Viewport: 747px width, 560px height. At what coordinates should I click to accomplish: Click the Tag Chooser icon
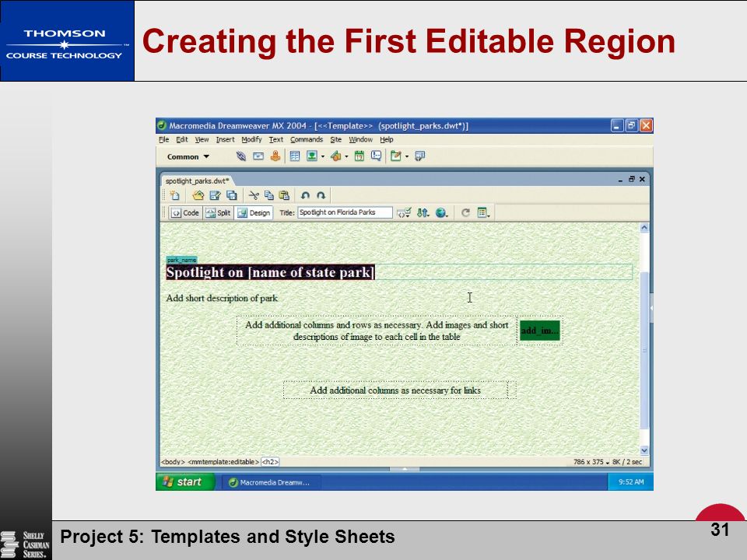[419, 156]
